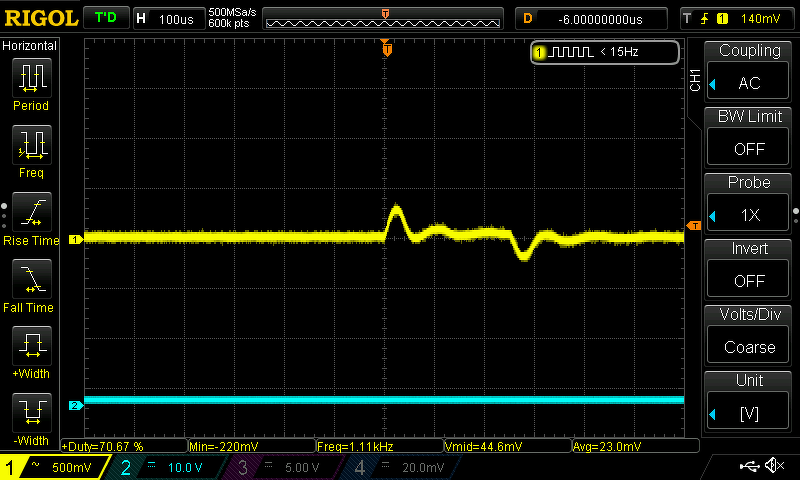This screenshot has height=480, width=800.
Task: Click the waveform memory overview bar
Action: coord(383,19)
